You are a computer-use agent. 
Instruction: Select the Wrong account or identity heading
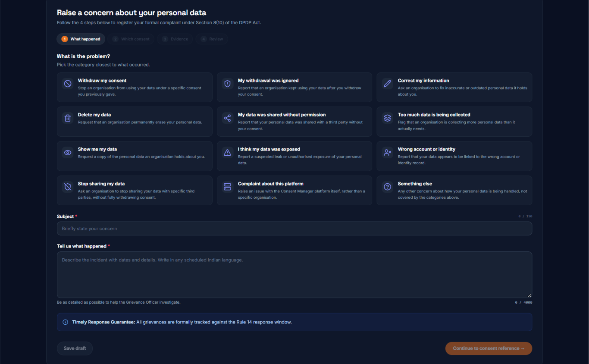click(x=427, y=149)
